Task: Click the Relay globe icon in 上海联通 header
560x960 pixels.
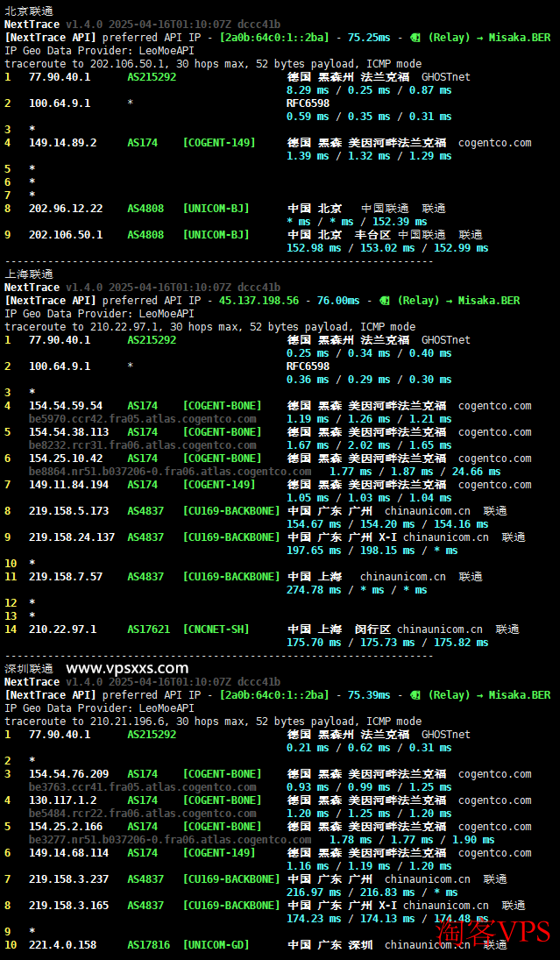Action: [x=385, y=301]
